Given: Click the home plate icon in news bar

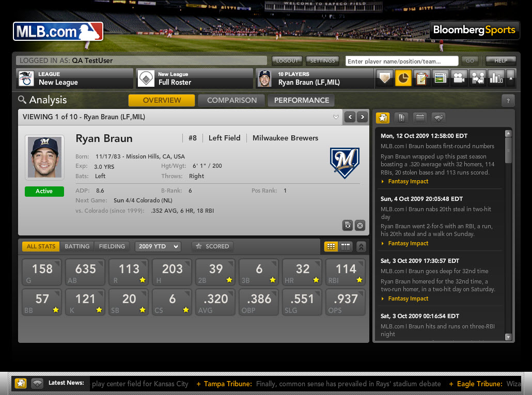Looking at the screenshot, I should [x=37, y=384].
